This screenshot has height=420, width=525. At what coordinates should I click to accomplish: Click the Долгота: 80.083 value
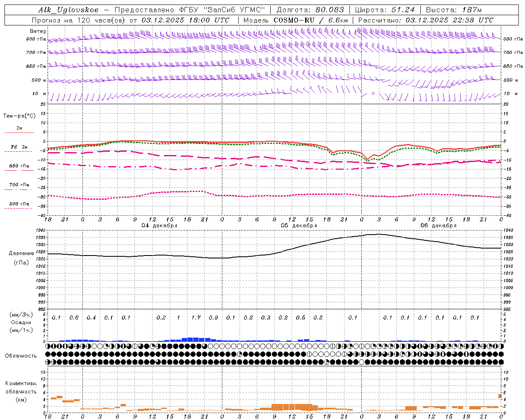310,10
